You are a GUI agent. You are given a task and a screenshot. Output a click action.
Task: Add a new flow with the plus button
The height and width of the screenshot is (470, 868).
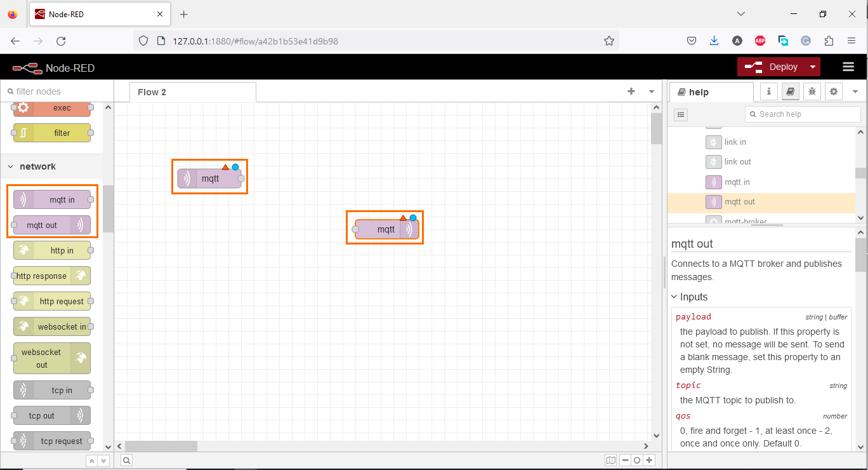click(x=631, y=91)
